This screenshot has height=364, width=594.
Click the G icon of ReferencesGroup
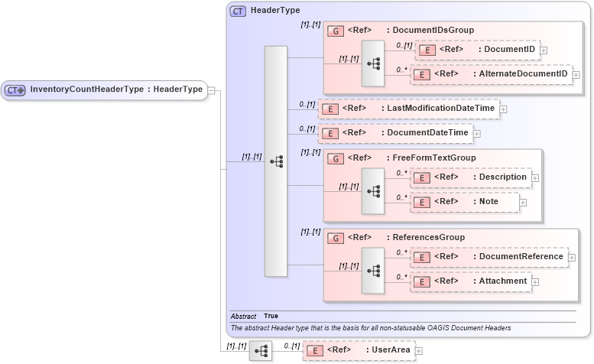coord(336,238)
